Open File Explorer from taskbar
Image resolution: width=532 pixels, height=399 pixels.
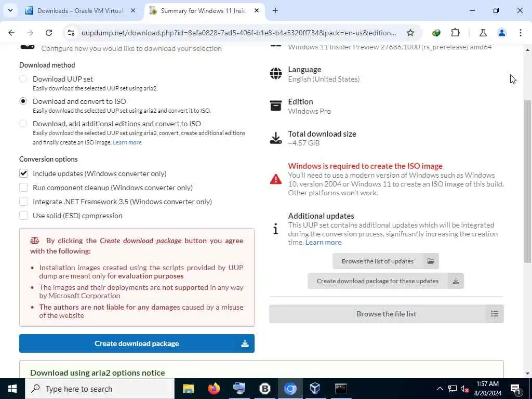188,389
